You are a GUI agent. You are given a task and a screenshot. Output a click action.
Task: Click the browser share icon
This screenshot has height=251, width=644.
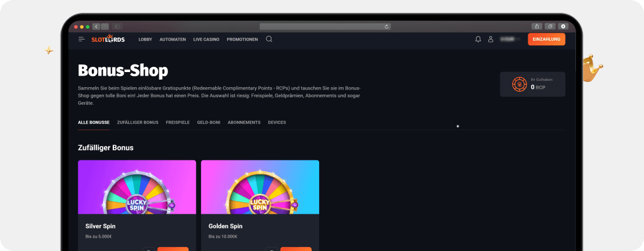pos(536,26)
